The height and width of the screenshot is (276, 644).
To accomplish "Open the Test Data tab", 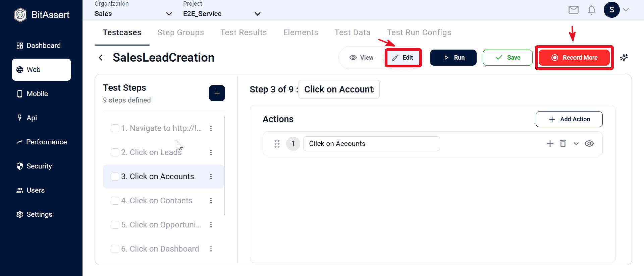I will [x=353, y=32].
